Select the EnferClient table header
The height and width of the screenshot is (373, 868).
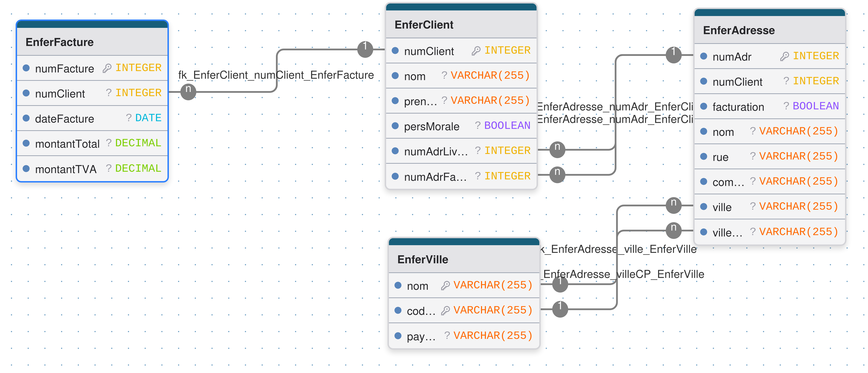pos(424,25)
